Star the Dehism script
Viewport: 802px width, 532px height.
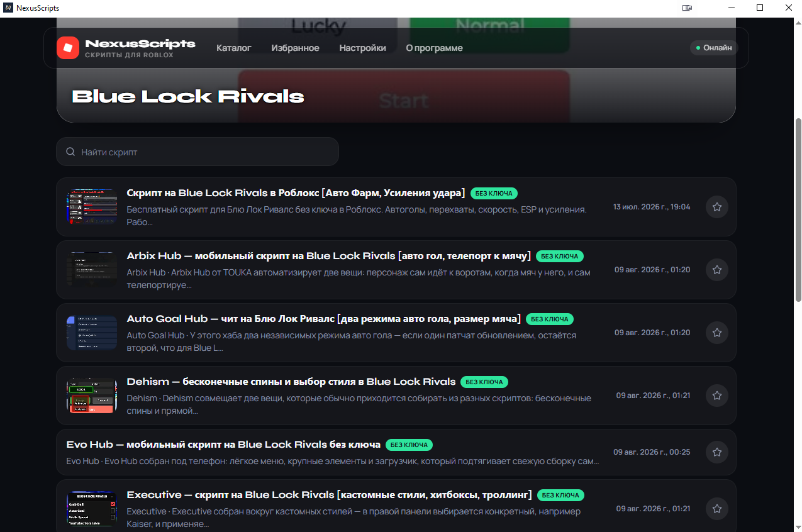tap(717, 395)
